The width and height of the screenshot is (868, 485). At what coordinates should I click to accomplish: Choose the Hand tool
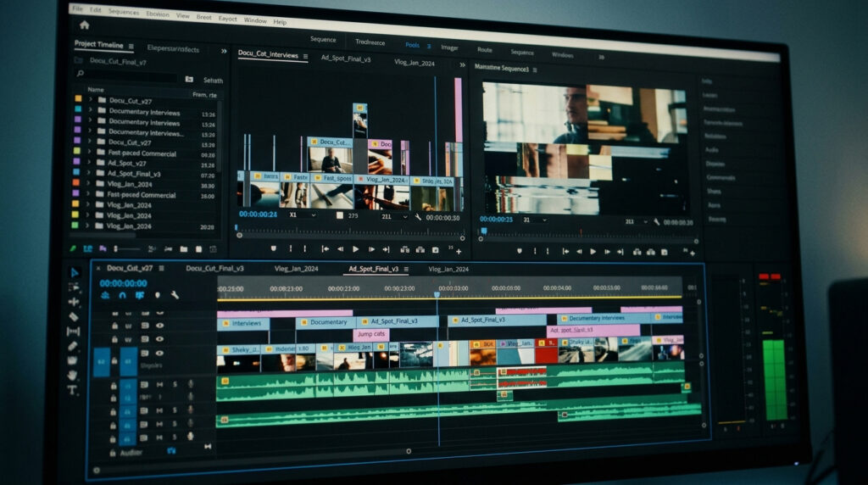point(73,375)
